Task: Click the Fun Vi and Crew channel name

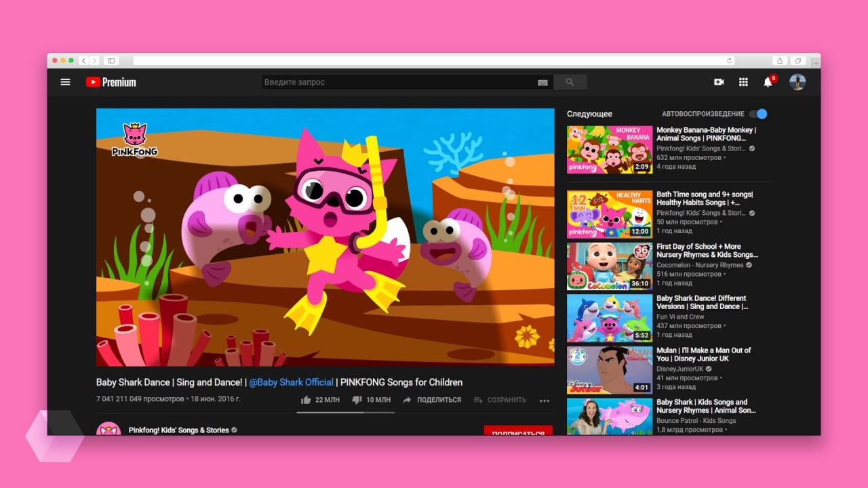Action: point(680,317)
